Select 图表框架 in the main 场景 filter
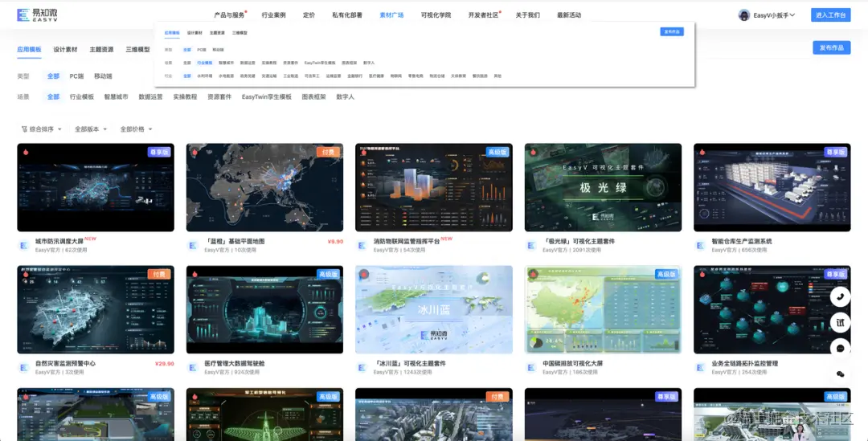Viewport: 868px width, 441px height. (314, 96)
